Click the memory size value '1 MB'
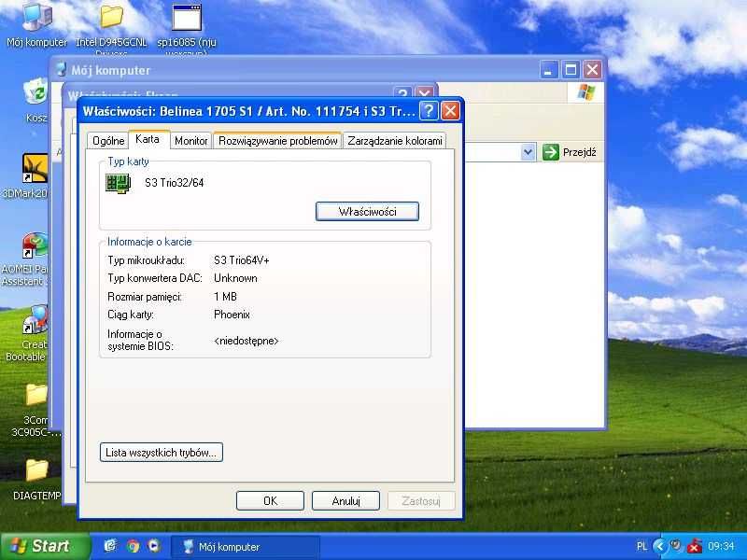The image size is (747, 560). tap(225, 297)
